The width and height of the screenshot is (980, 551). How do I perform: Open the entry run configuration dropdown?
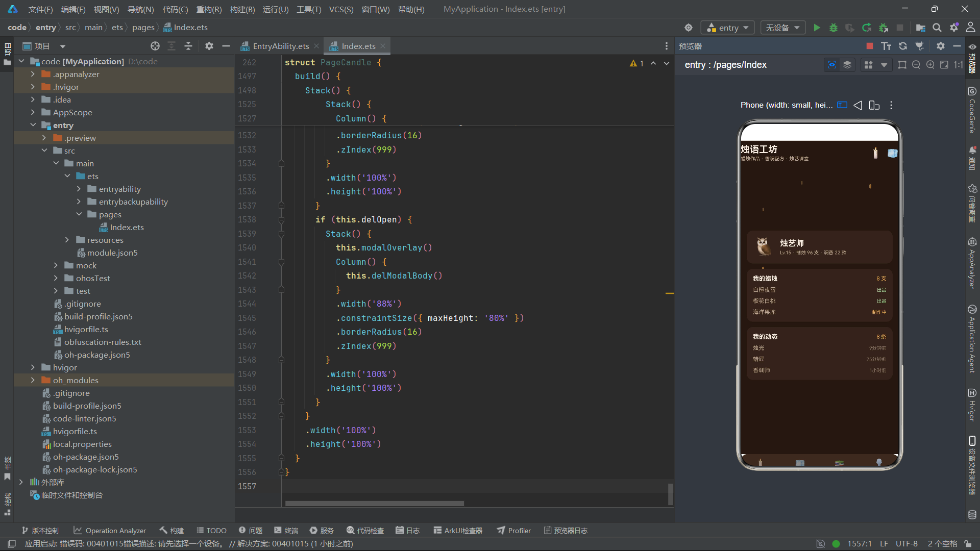(727, 28)
